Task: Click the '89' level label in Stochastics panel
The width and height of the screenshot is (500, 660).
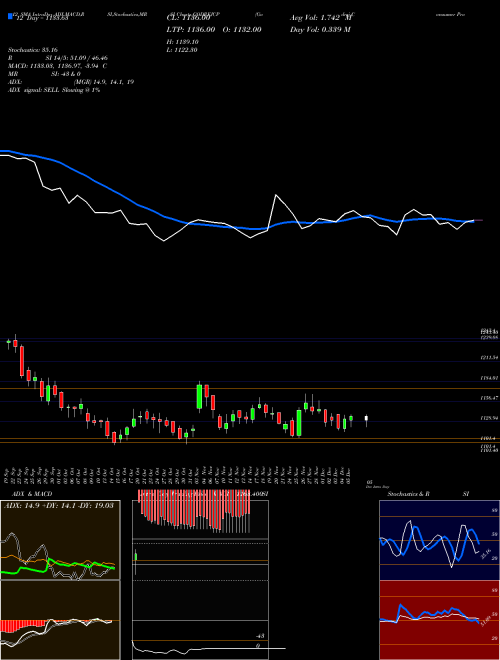Action: (495, 510)
